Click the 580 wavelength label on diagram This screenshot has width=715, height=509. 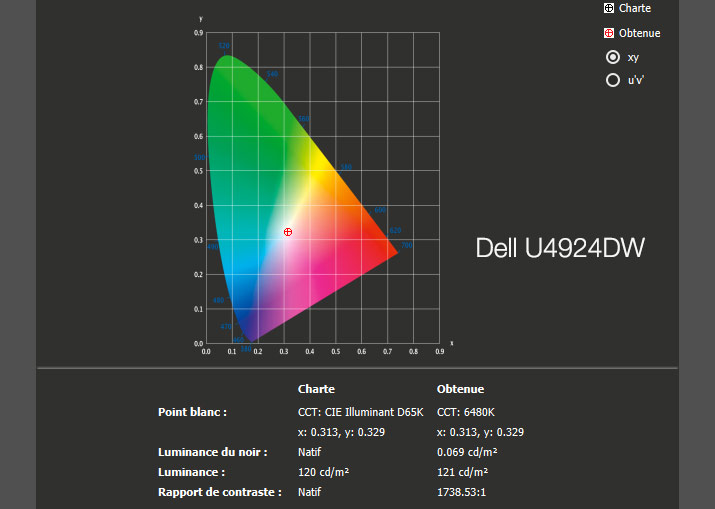click(346, 167)
